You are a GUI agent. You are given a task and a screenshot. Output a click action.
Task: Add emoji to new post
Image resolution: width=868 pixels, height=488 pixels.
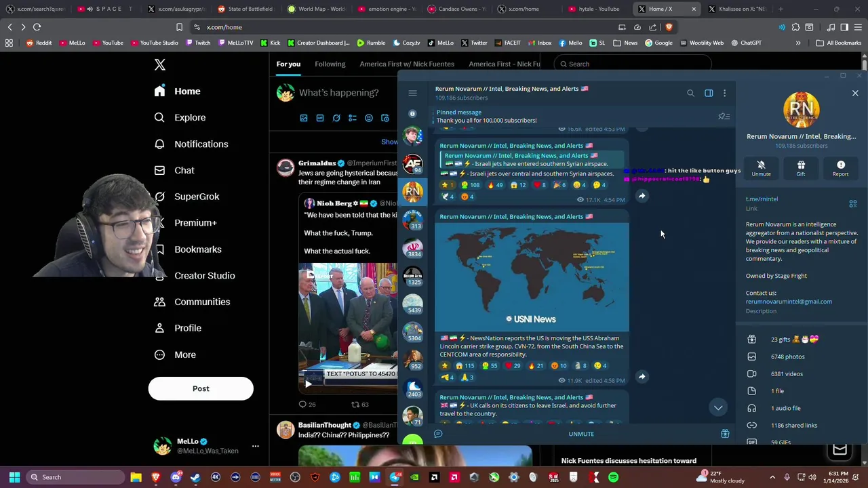(369, 118)
